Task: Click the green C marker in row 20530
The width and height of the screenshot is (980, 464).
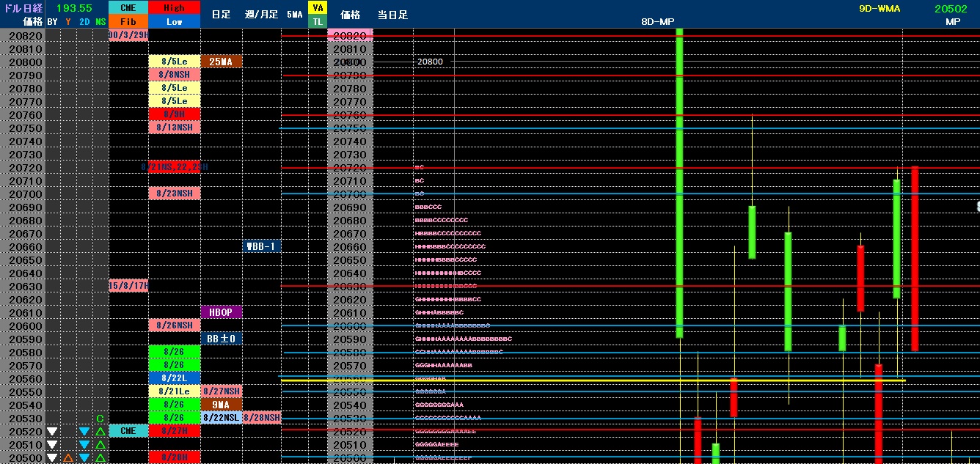Action: (x=100, y=419)
